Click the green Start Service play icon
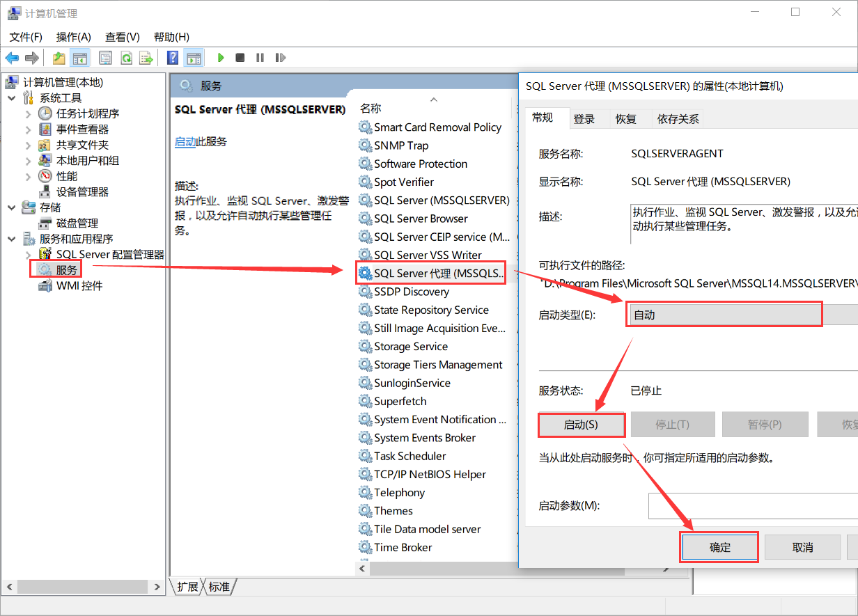The image size is (858, 616). (221, 58)
